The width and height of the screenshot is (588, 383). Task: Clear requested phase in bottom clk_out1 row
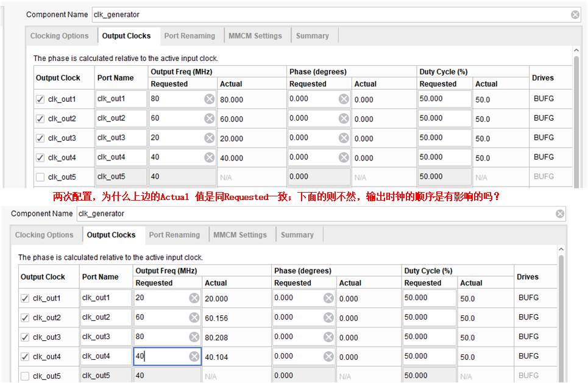[x=328, y=298]
